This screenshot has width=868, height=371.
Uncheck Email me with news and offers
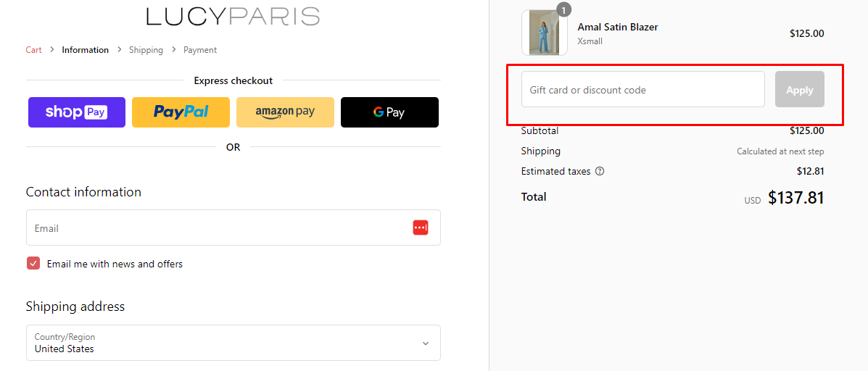pyautogui.click(x=33, y=263)
